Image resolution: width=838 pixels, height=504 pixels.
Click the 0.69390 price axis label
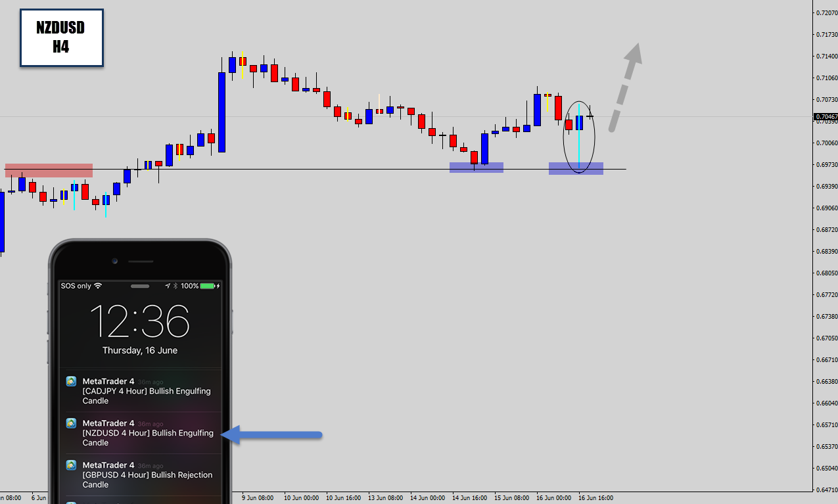pos(827,186)
